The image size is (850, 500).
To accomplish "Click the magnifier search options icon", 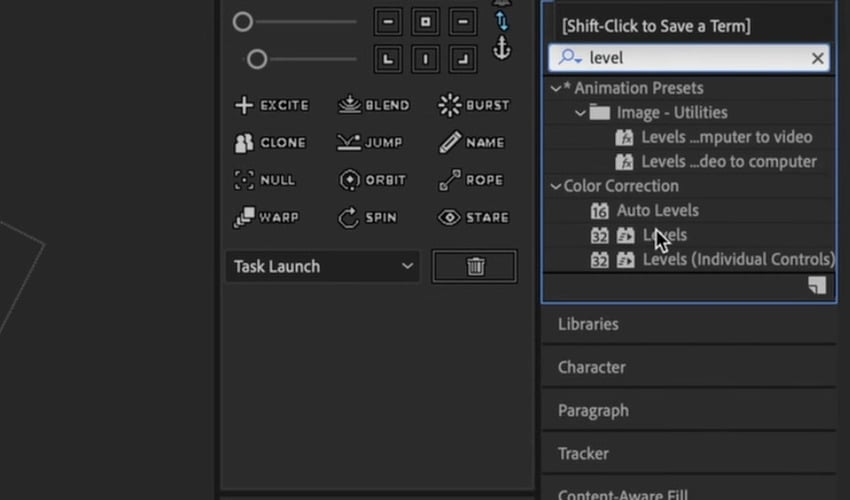I will coord(570,57).
